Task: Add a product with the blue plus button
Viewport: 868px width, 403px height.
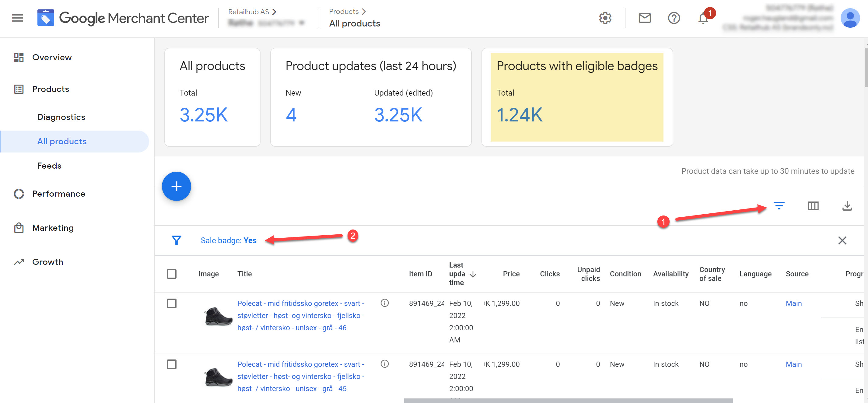Action: [x=176, y=186]
